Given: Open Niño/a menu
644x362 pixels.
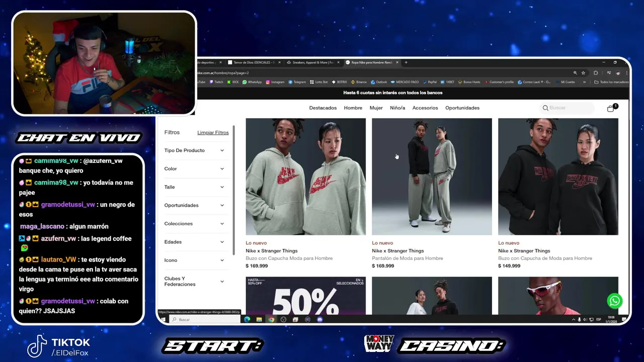Looking at the screenshot, I should (397, 108).
